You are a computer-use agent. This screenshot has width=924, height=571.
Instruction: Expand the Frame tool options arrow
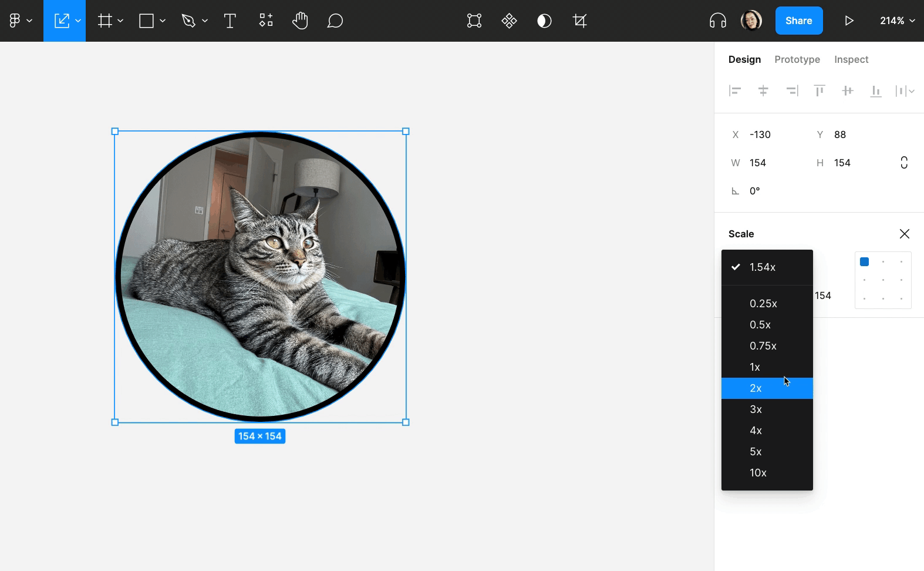(x=120, y=21)
